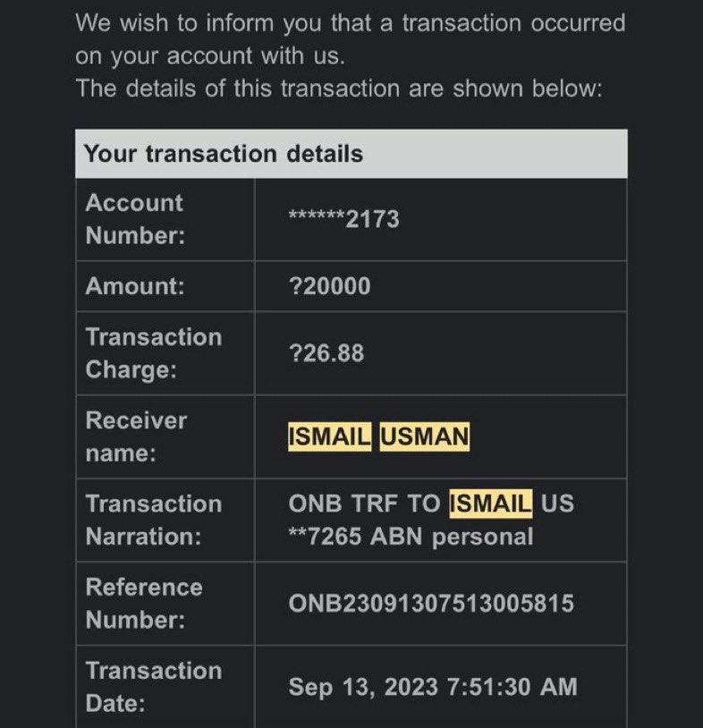The height and width of the screenshot is (728, 703).
Task: Click the 'Your transaction details' table header
Action: coord(351,154)
